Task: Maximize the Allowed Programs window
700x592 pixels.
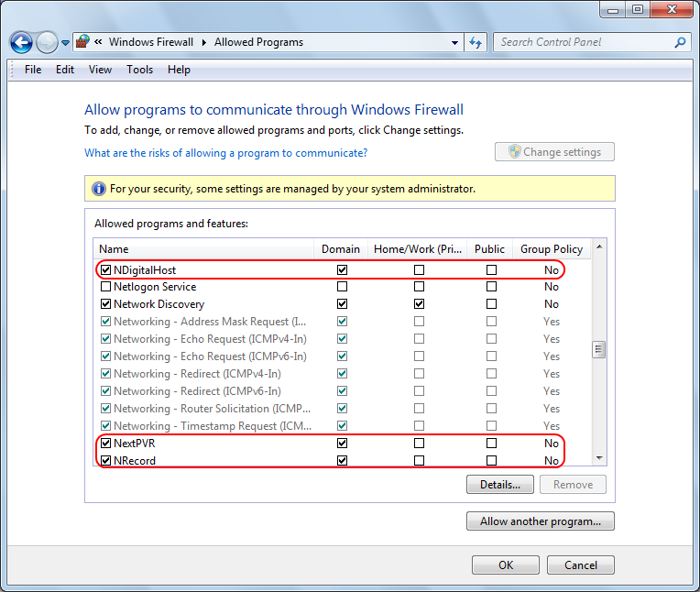Action: pyautogui.click(x=638, y=10)
